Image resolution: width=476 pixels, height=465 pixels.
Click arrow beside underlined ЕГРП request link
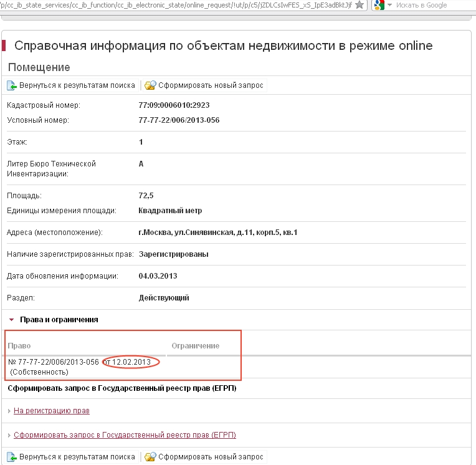point(9,435)
